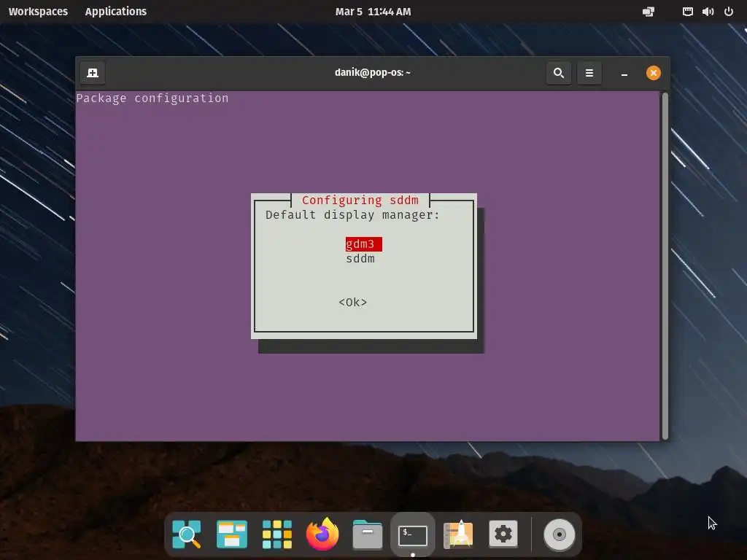Launch the search launcher in dock
This screenshot has width=747, height=560.
click(x=186, y=534)
